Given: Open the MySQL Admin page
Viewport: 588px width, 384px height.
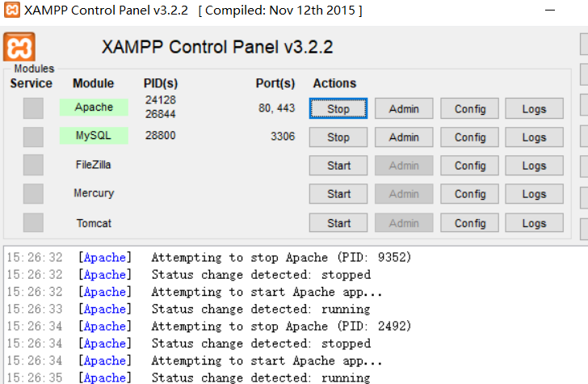Looking at the screenshot, I should (404, 137).
